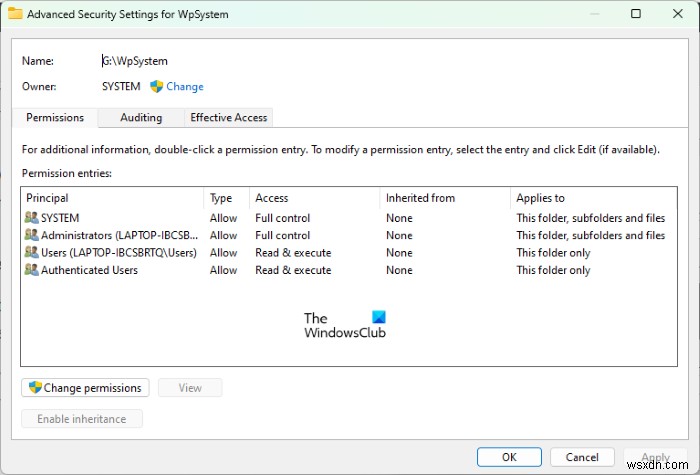
Task: Click the Inherited from column header
Action: click(x=420, y=198)
